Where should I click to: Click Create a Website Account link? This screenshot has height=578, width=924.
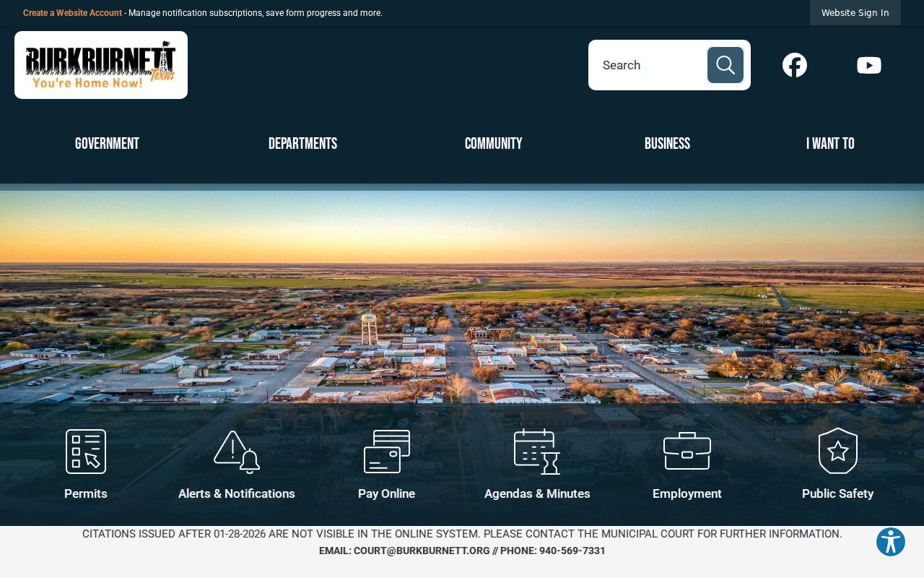(72, 13)
